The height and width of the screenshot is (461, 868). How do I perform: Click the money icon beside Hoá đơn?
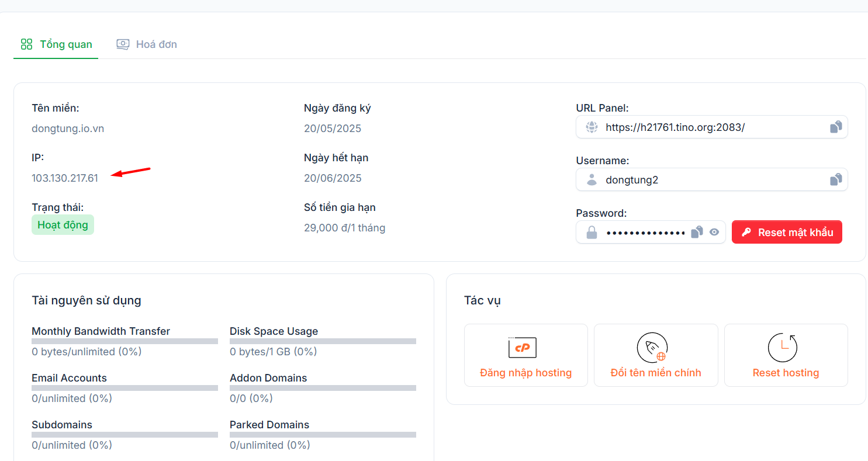123,44
